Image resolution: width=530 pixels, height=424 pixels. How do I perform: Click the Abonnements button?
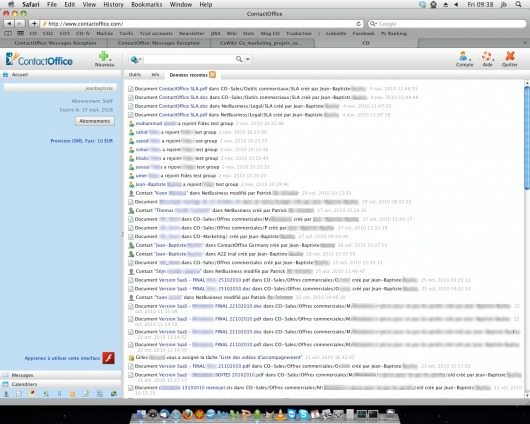[x=95, y=121]
